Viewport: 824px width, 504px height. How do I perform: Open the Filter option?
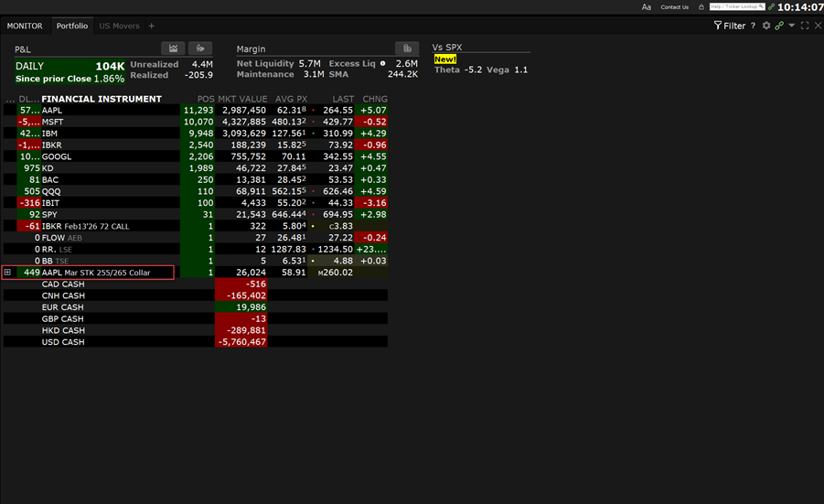[x=730, y=26]
